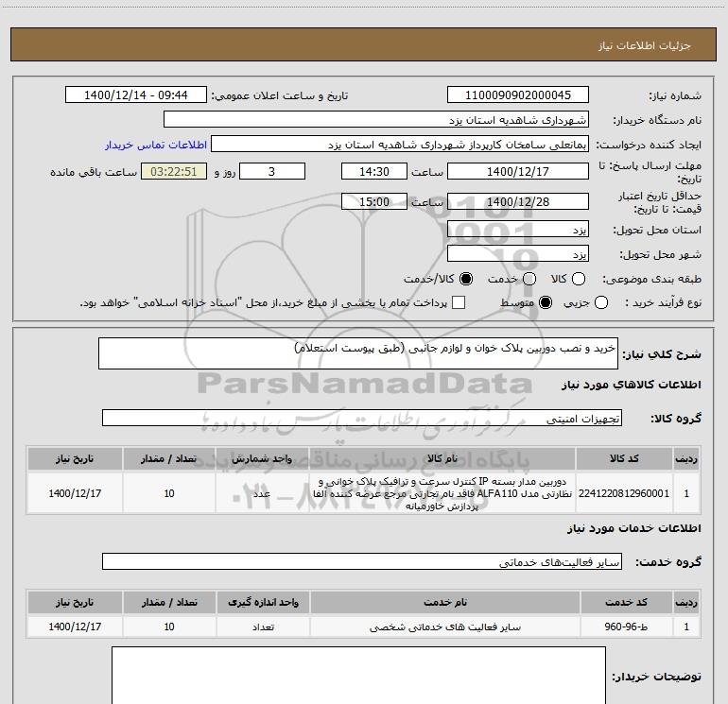Click the price validity date 1400/12/28 field
The width and height of the screenshot is (728, 704).
click(518, 201)
